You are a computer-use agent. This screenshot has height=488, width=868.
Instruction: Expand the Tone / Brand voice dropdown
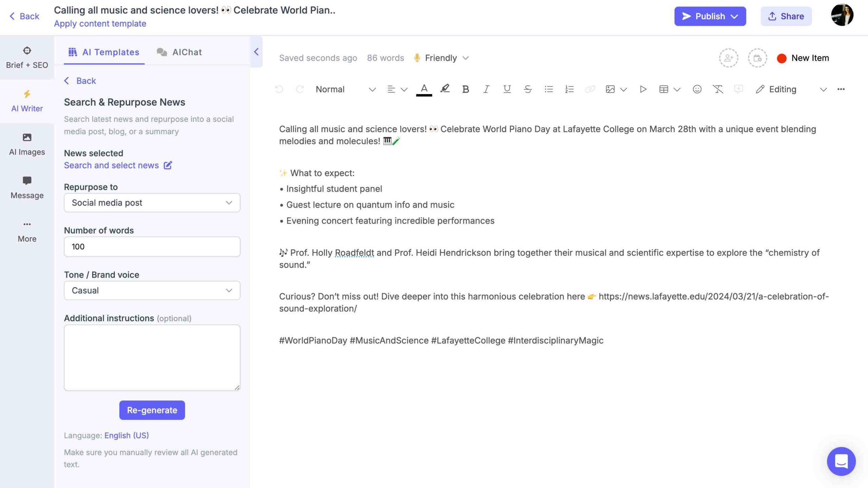coord(228,290)
